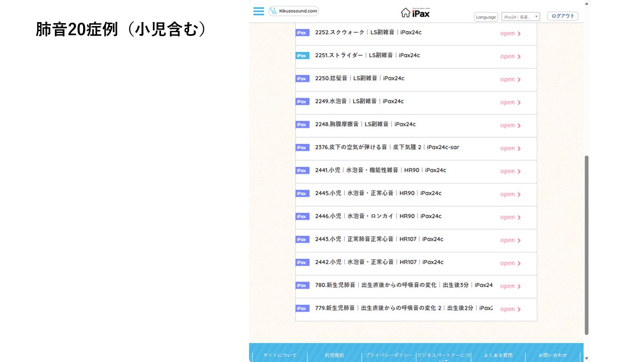Image resolution: width=644 pixels, height=362 pixels.
Task: Click iPax badge beside 2248.胸膜摩擦音
Action: pyautogui.click(x=302, y=125)
